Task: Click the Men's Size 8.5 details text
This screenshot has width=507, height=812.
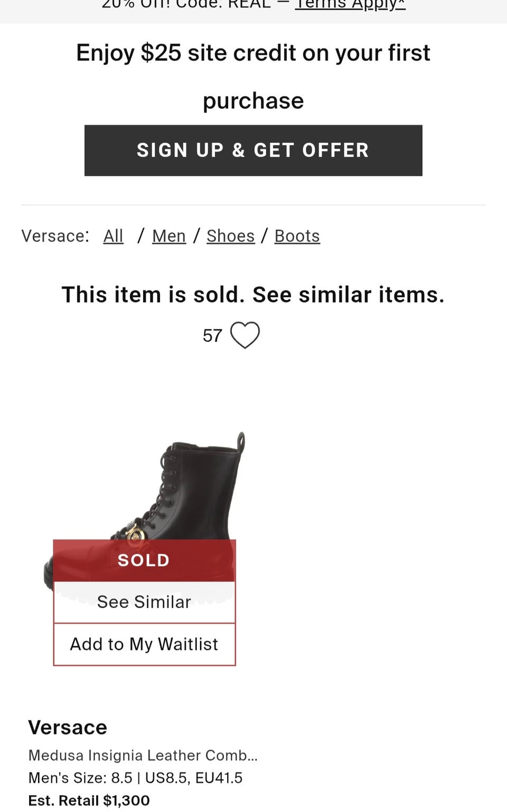Action: tap(135, 778)
